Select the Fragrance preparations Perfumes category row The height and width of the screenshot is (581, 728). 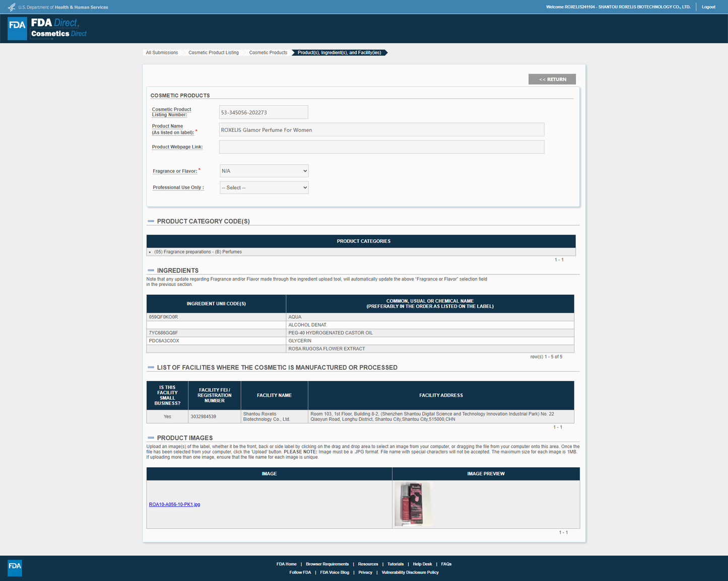click(361, 252)
